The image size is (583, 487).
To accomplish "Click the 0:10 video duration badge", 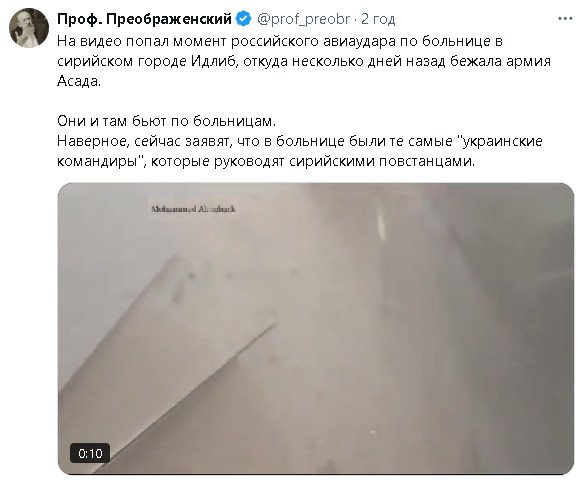I will (x=90, y=453).
